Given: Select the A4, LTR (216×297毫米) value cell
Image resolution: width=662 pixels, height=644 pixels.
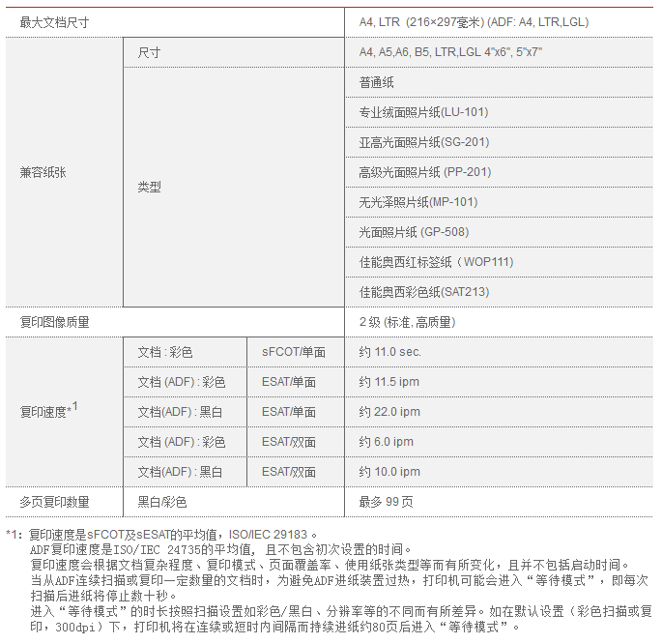Looking at the screenshot, I should pos(474,21).
